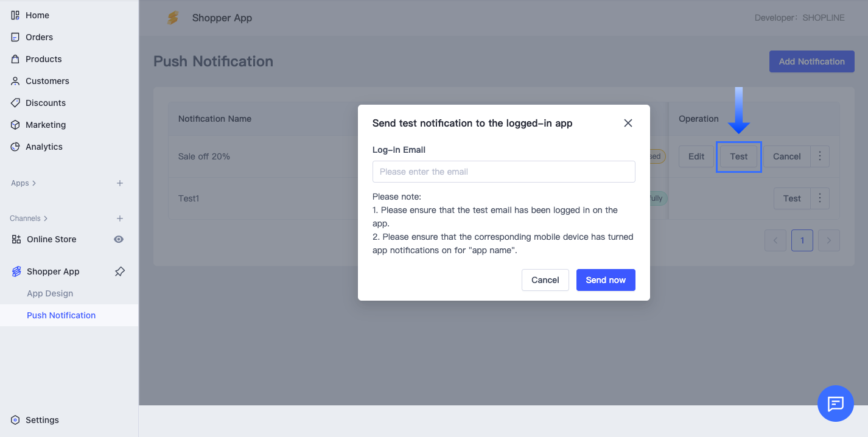Close the test notification dialog
868x437 pixels.
pyautogui.click(x=628, y=123)
